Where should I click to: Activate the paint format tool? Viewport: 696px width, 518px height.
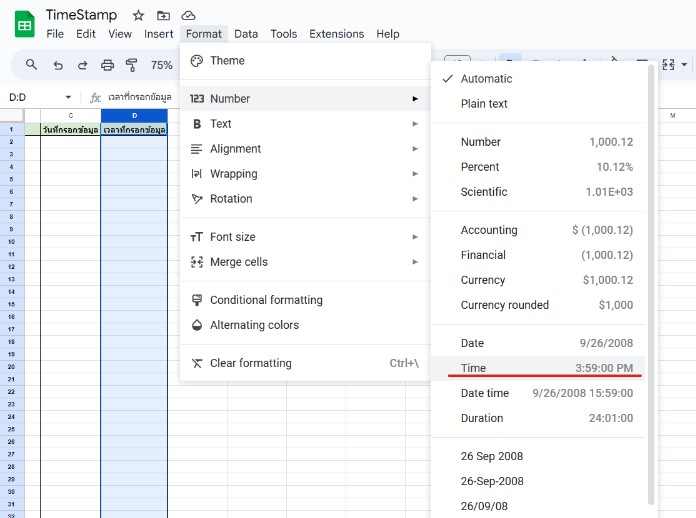click(131, 65)
